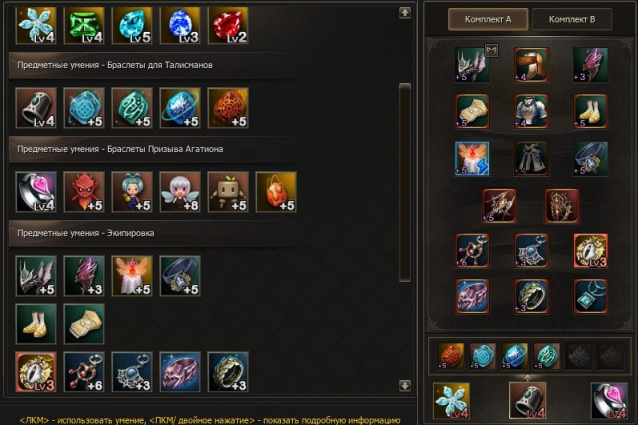Use the flaming wings cloak +5 skill

132,276
